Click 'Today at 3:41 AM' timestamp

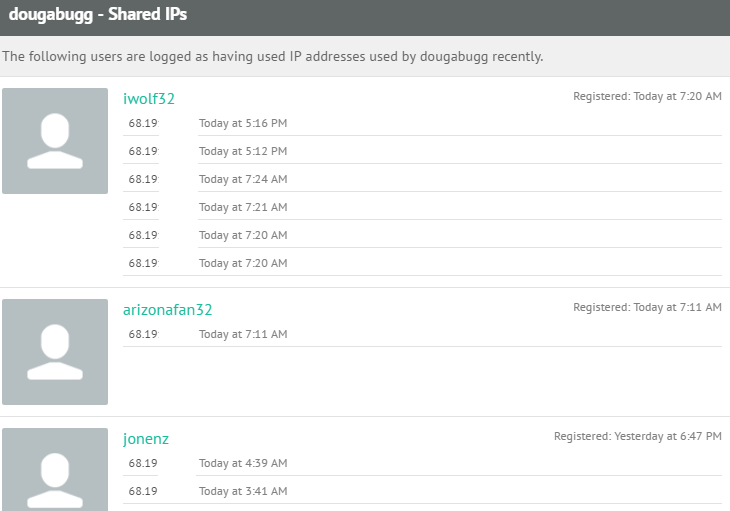(243, 491)
